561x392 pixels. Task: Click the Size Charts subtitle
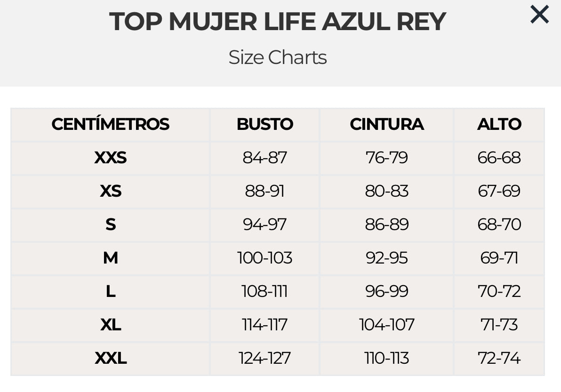pos(277,57)
